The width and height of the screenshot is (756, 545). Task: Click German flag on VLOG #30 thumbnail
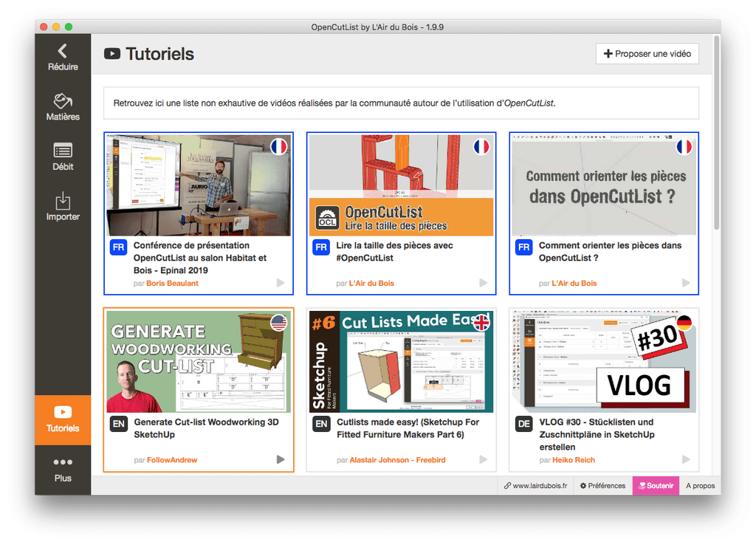pyautogui.click(x=684, y=323)
